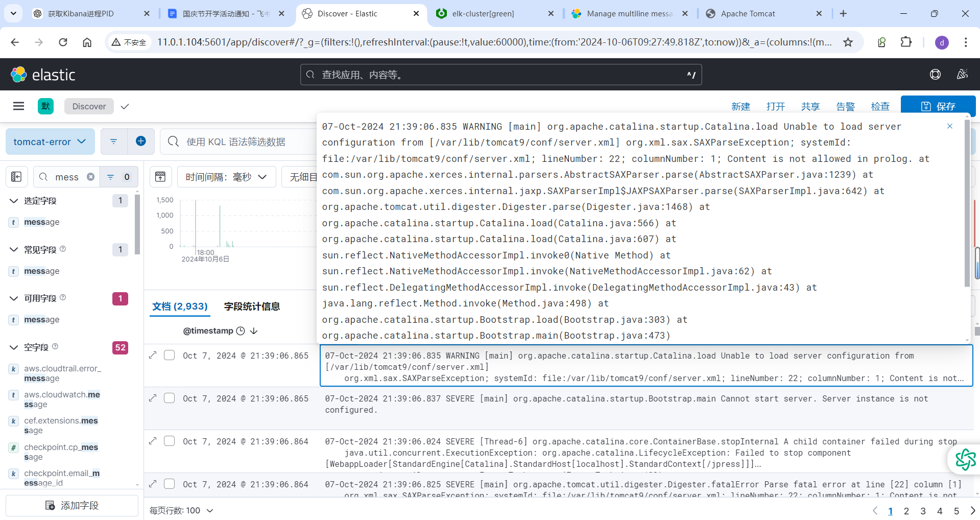Select checkbox for the Bootstrap.main SEVERE row
The image size is (980, 520).
tap(170, 398)
